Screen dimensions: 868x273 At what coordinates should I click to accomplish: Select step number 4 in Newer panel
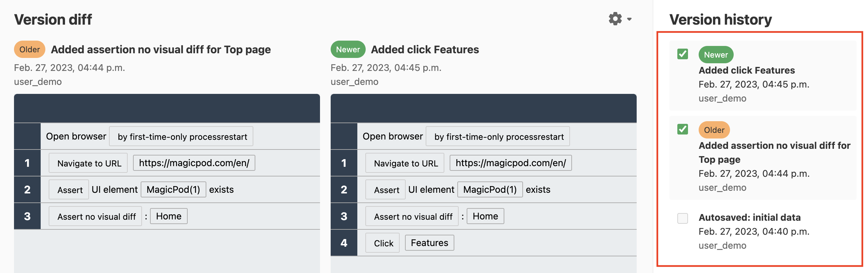click(x=344, y=243)
